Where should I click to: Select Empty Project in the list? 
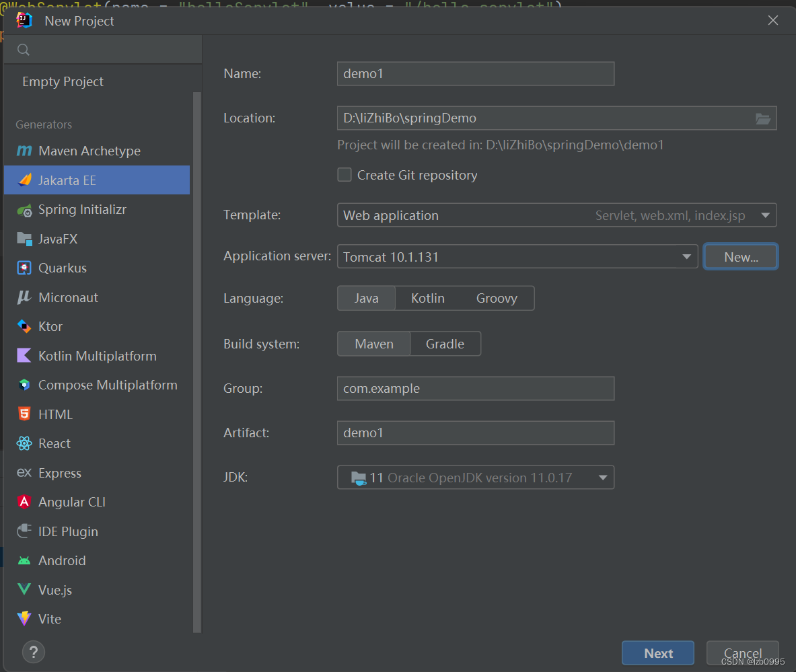click(x=96, y=81)
